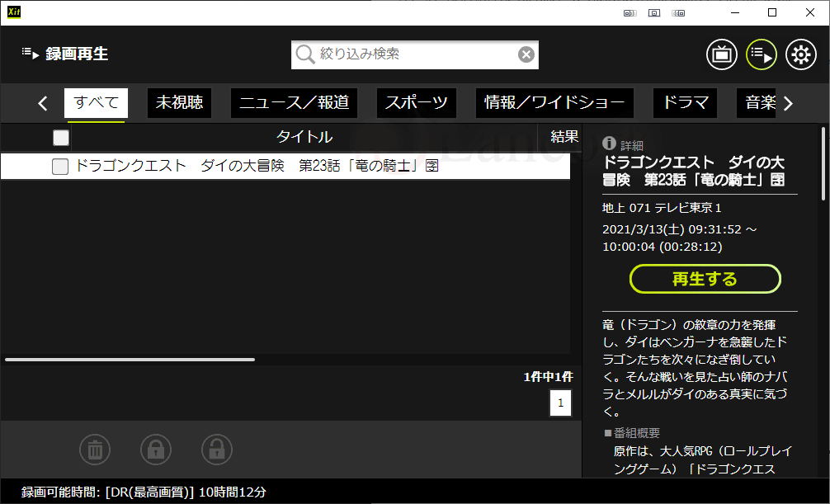This screenshot has height=504, width=830.
Task: Lock the selected recording with closed padlock
Action: pos(156,450)
